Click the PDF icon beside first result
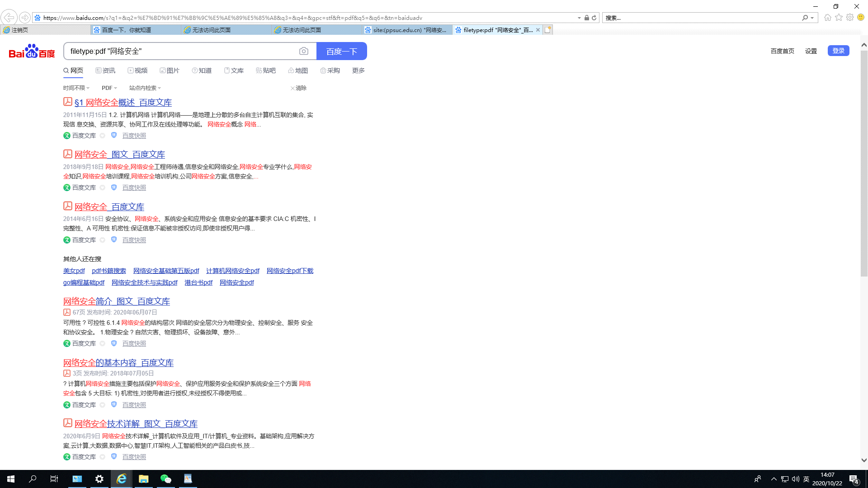Image resolution: width=868 pixels, height=488 pixels. (68, 102)
